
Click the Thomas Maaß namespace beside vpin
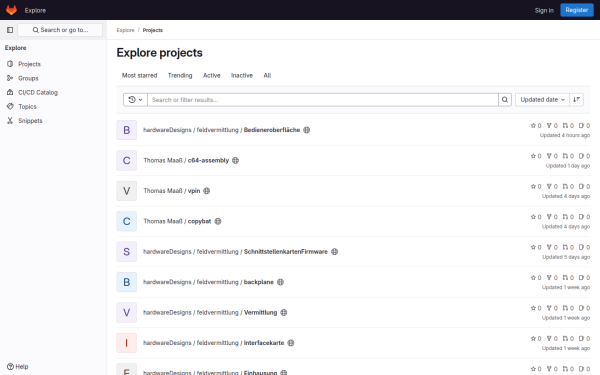point(163,191)
